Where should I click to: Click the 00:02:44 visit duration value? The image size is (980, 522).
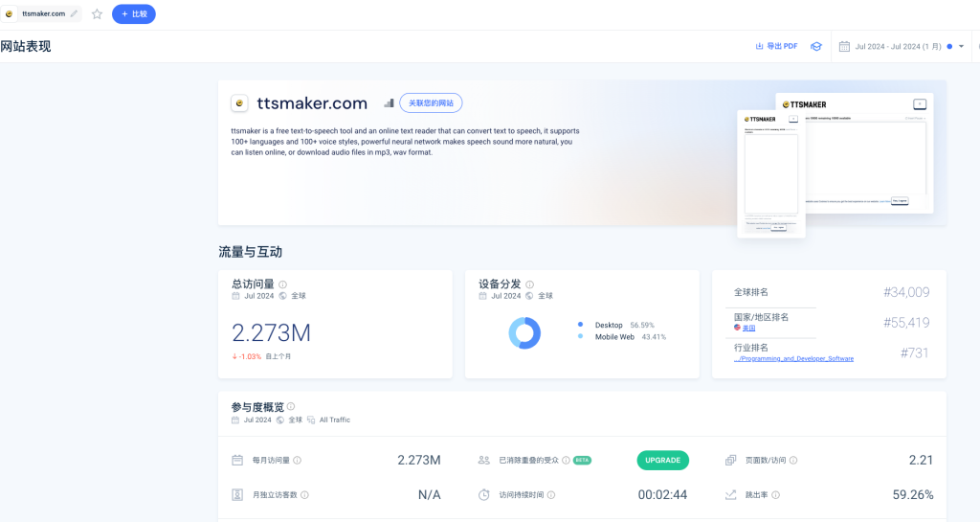662,494
